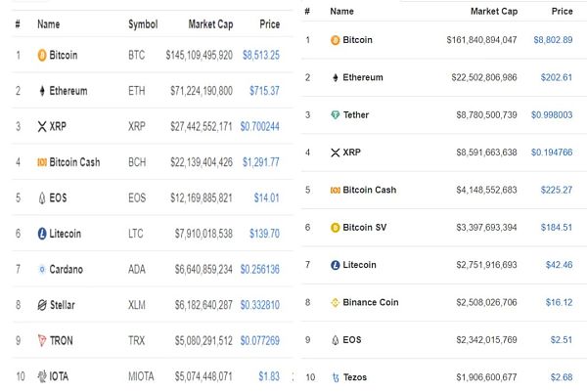This screenshot has height=392, width=587.
Task: Click the $0.998003 Tether price
Action: [552, 115]
